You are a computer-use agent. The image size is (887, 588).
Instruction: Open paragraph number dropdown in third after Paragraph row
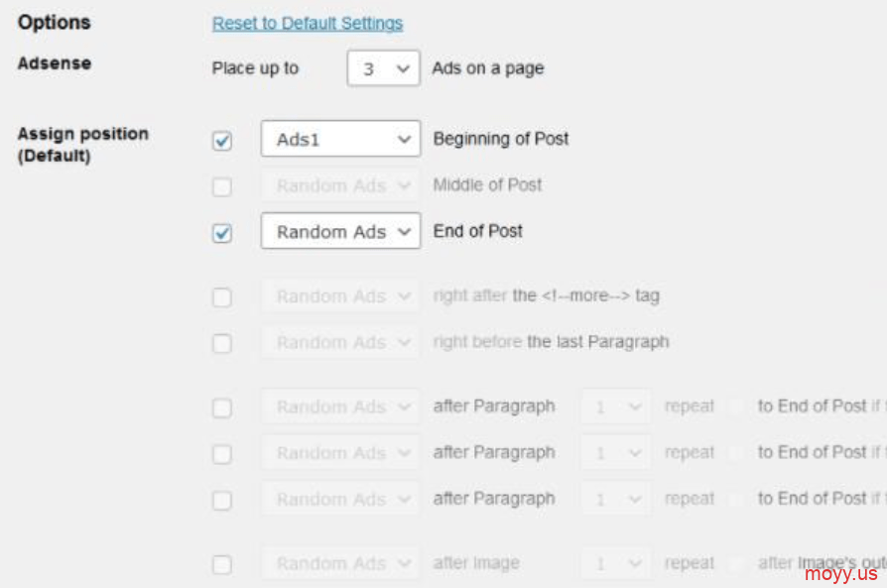(615, 499)
